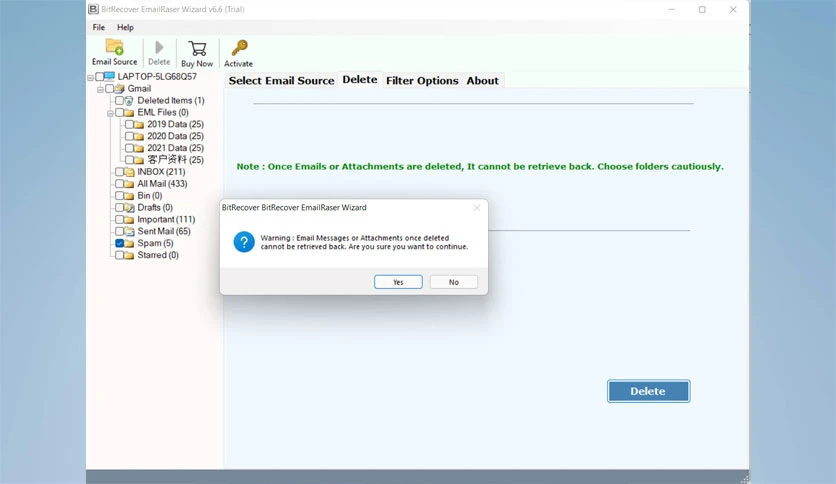Click the blue Delete button
Viewport: 836px width, 484px height.
pos(648,391)
